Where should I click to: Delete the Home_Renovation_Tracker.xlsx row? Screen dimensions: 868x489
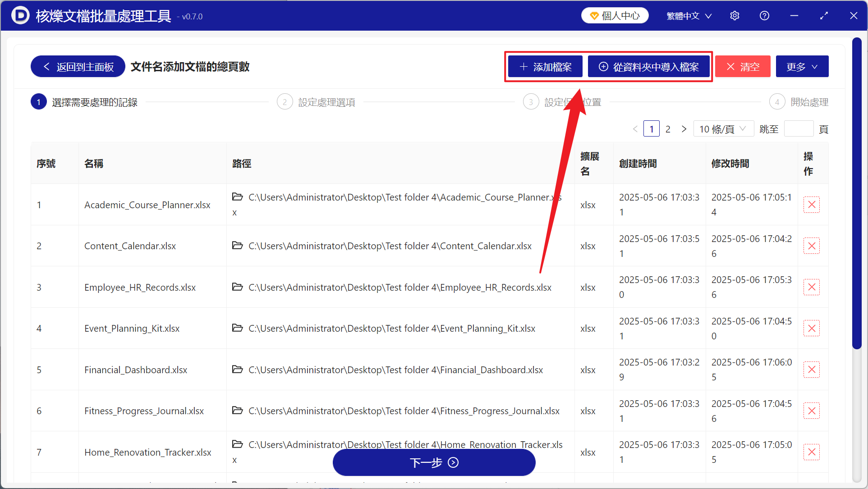pyautogui.click(x=811, y=452)
